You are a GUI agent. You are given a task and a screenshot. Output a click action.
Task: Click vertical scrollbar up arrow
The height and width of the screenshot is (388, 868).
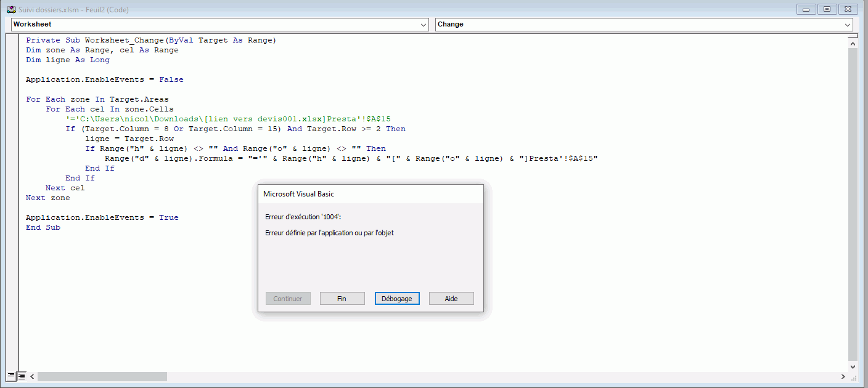[x=853, y=43]
